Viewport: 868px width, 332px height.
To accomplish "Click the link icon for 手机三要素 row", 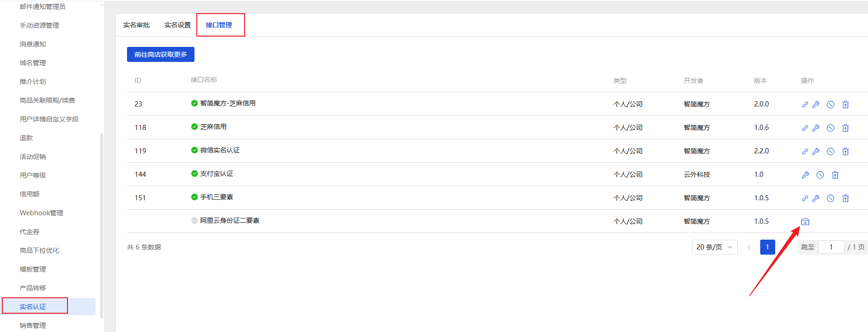I will tap(805, 198).
